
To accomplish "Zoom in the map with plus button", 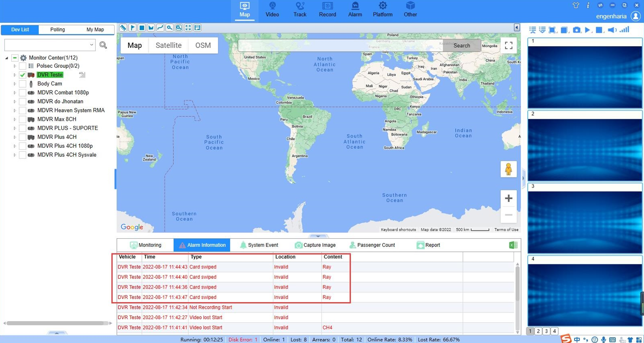I will (508, 198).
